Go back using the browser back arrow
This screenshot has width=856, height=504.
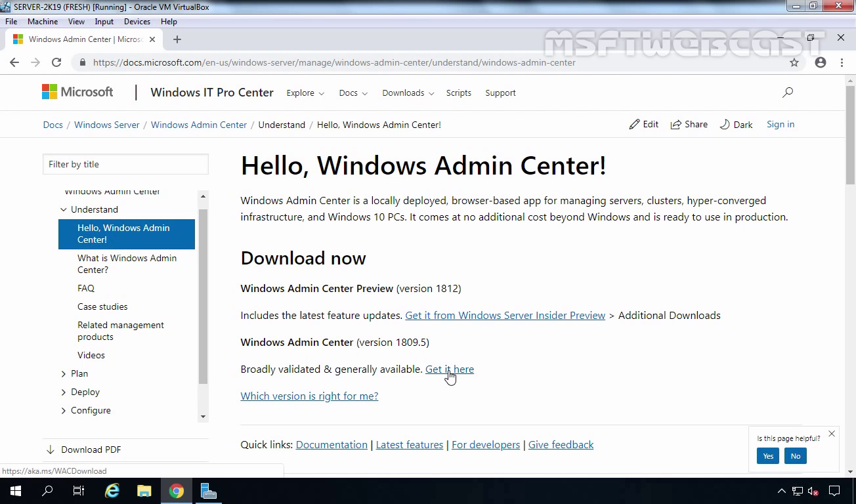pyautogui.click(x=14, y=62)
